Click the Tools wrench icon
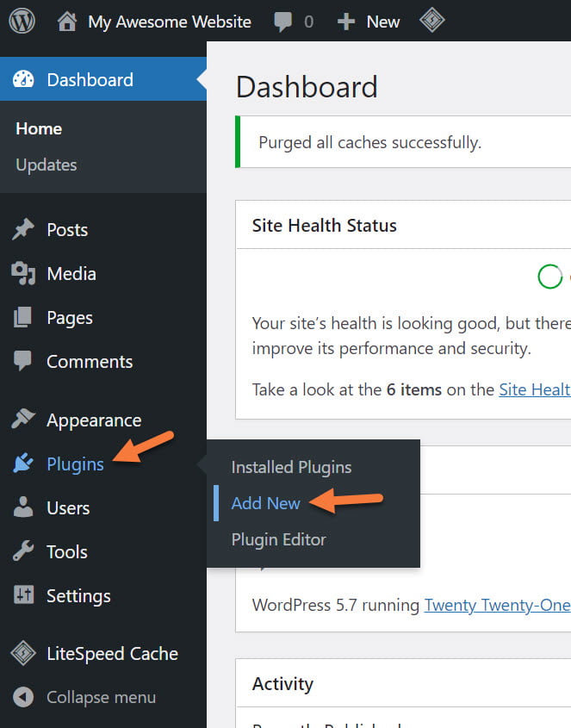 coord(23,552)
